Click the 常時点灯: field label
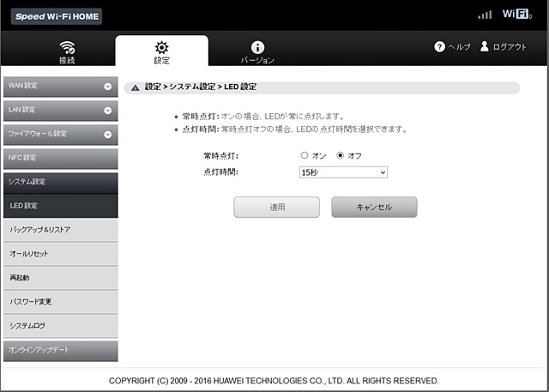Viewport: 549px width, 392px height. pos(220,156)
